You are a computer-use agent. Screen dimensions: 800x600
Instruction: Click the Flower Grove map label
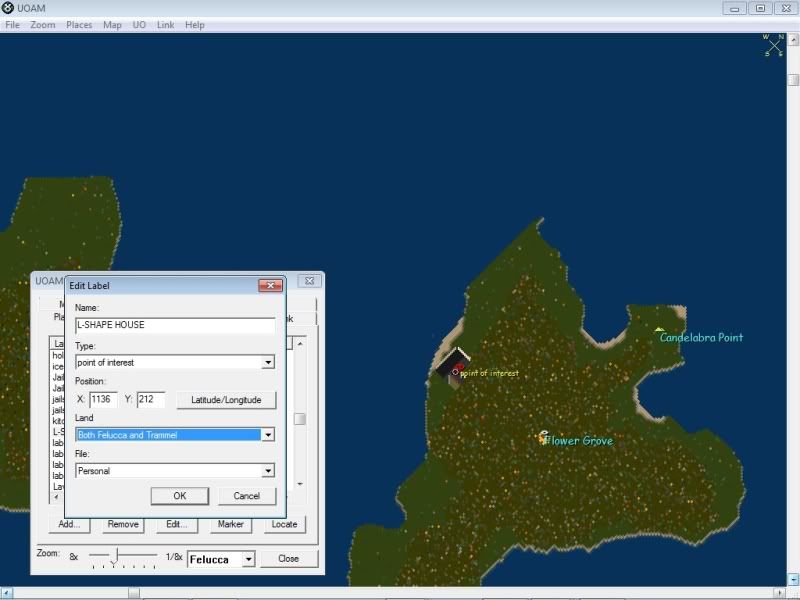pos(580,441)
